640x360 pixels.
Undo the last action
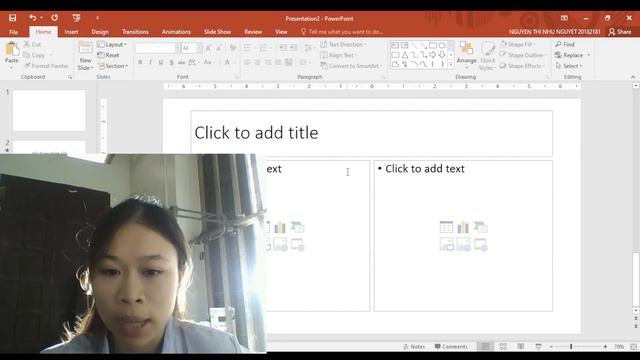[x=32, y=18]
